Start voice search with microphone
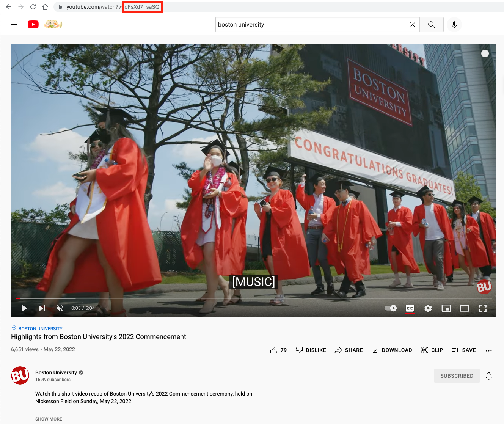The height and width of the screenshot is (424, 504). click(x=454, y=25)
